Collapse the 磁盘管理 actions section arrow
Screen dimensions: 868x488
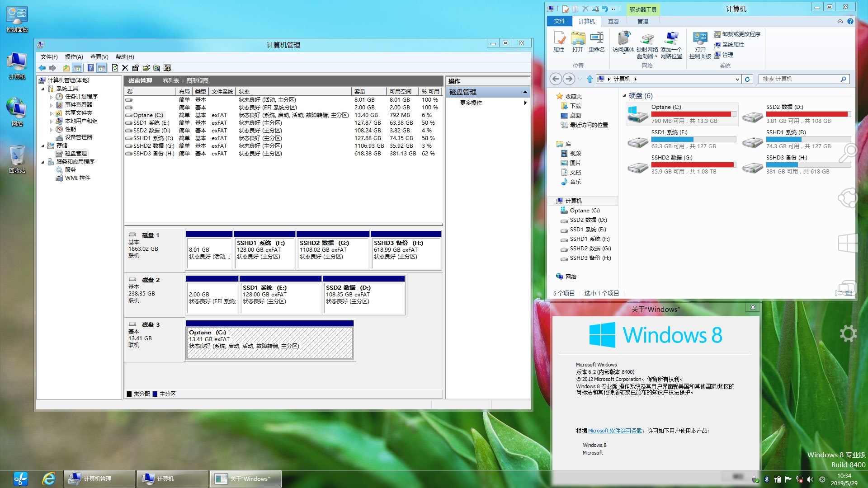525,92
